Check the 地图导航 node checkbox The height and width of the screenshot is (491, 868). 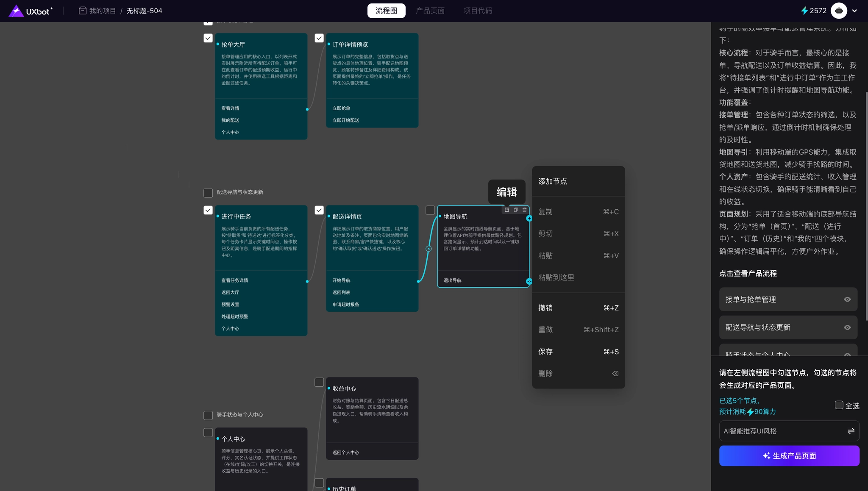point(430,210)
